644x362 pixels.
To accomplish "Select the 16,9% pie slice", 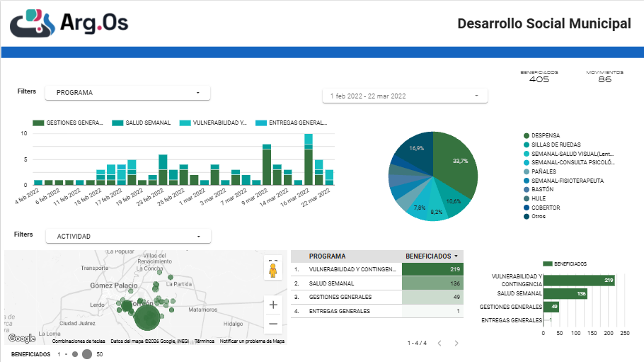I will 418,150.
